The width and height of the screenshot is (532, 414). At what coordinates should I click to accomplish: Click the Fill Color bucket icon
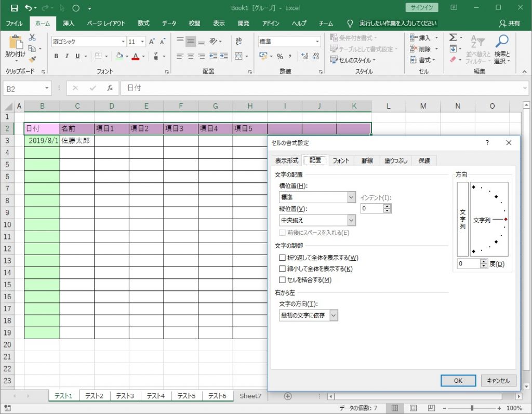point(119,56)
